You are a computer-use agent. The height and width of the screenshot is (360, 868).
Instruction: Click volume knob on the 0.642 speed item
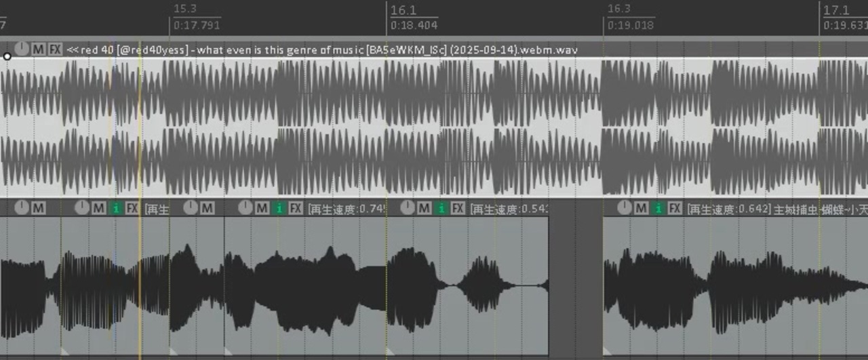(x=624, y=207)
